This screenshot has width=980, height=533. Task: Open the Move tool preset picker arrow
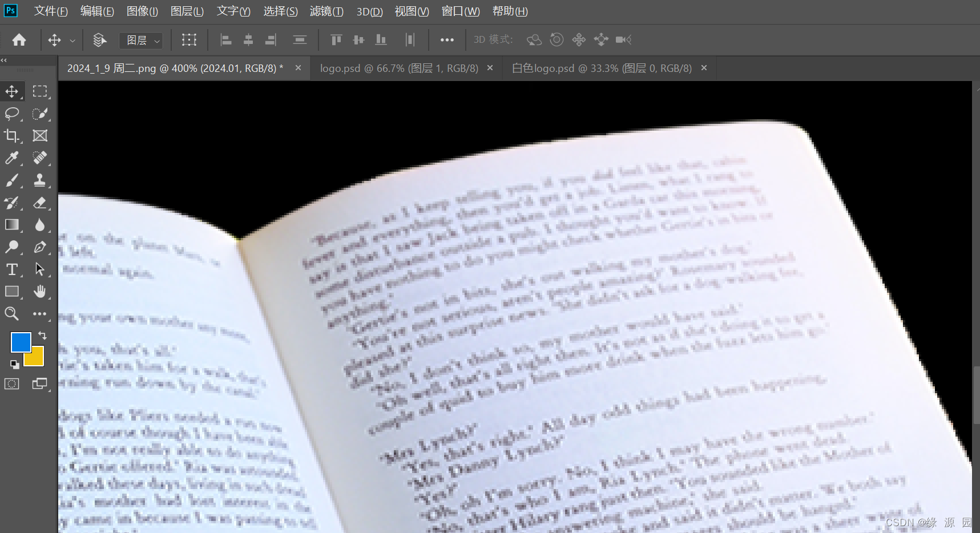pyautogui.click(x=72, y=41)
